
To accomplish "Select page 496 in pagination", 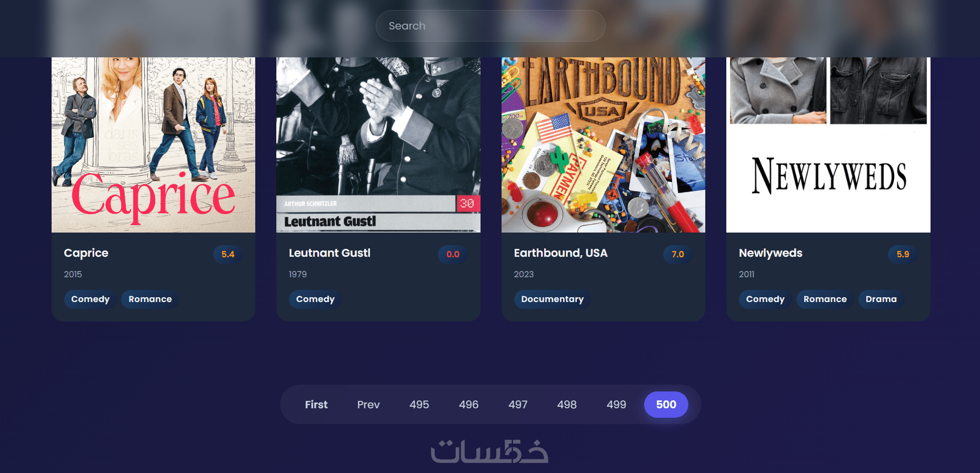I will pyautogui.click(x=468, y=405).
